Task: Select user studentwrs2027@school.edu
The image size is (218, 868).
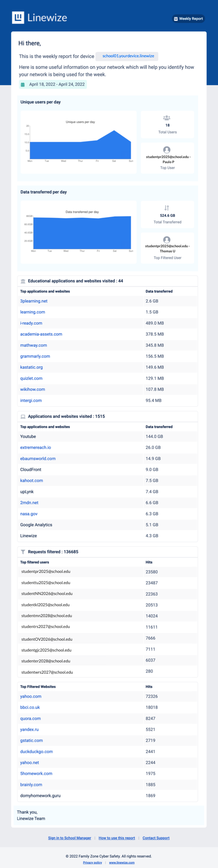Action: click(47, 673)
